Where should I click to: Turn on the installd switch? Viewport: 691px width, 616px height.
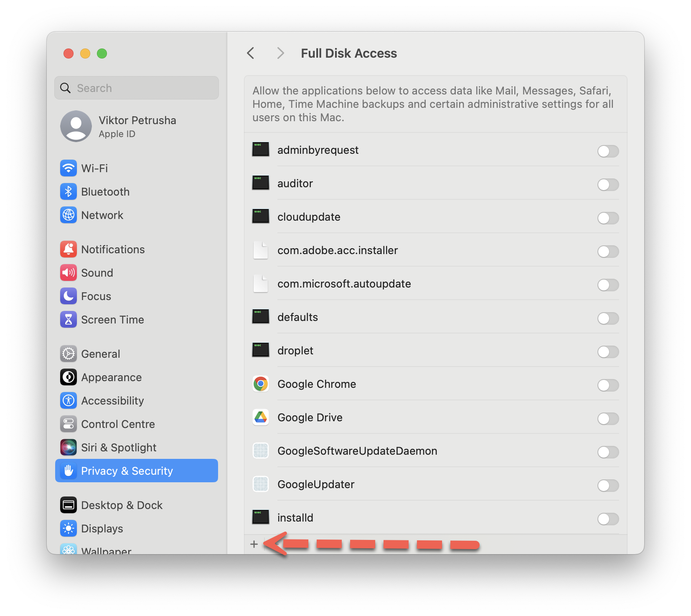[608, 519]
